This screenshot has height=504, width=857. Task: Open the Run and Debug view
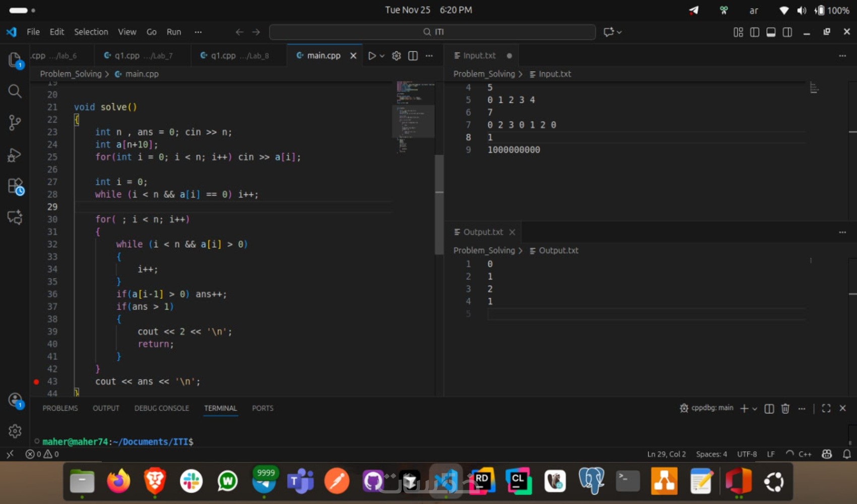pyautogui.click(x=15, y=155)
